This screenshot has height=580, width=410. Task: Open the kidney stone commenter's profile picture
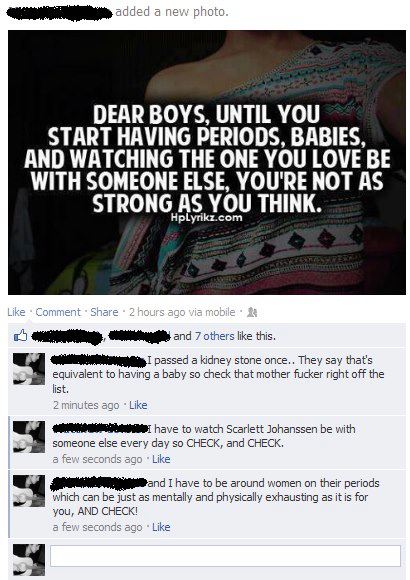coord(29,369)
